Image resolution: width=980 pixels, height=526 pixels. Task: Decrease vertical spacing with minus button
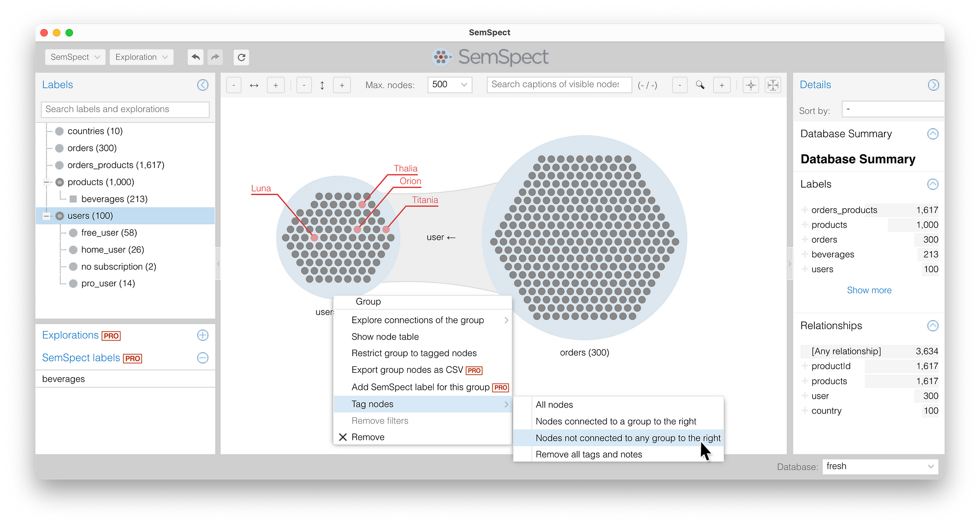304,85
